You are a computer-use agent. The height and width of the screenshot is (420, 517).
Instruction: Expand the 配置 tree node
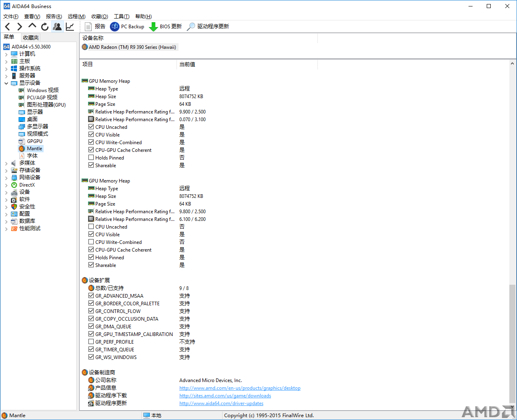pyautogui.click(x=6, y=214)
